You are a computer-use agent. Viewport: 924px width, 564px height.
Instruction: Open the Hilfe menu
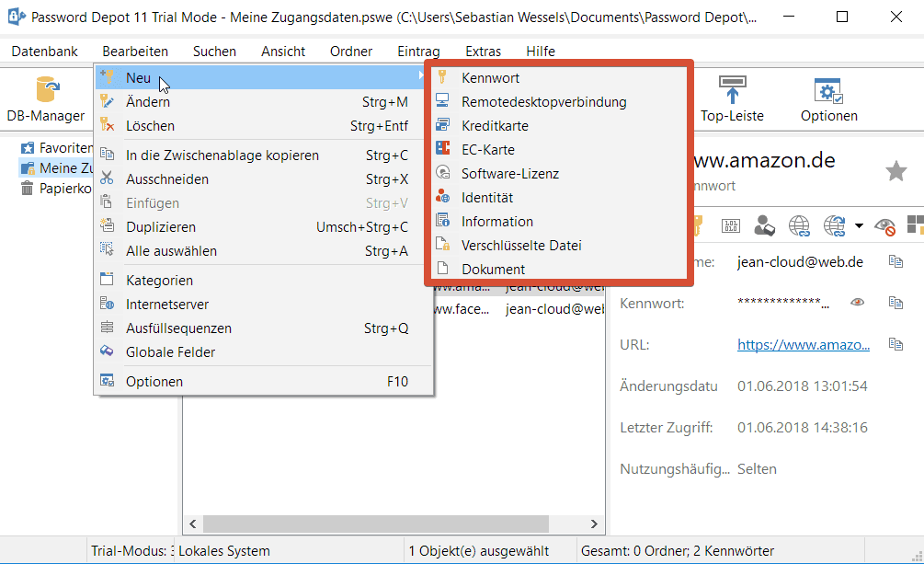[x=541, y=52]
